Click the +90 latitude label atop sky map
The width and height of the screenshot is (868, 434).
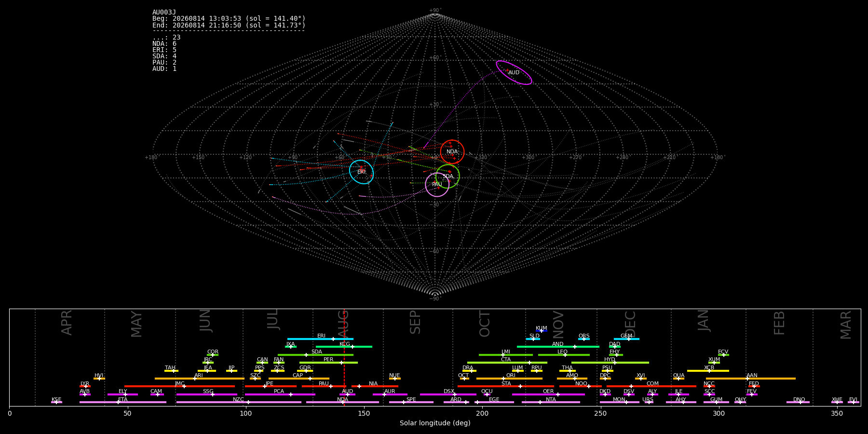coord(435,11)
